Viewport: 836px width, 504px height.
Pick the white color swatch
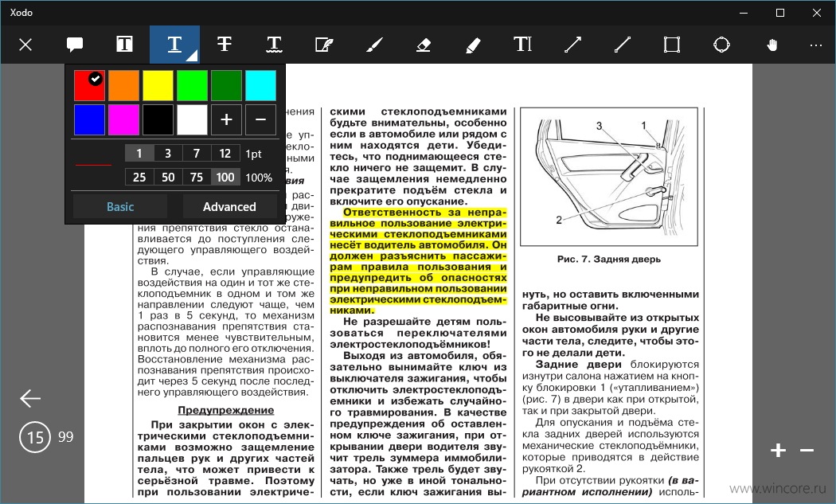pos(192,119)
